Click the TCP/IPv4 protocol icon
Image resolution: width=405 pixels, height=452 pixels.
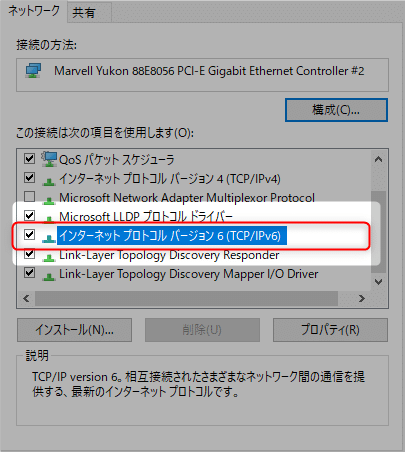click(x=49, y=181)
